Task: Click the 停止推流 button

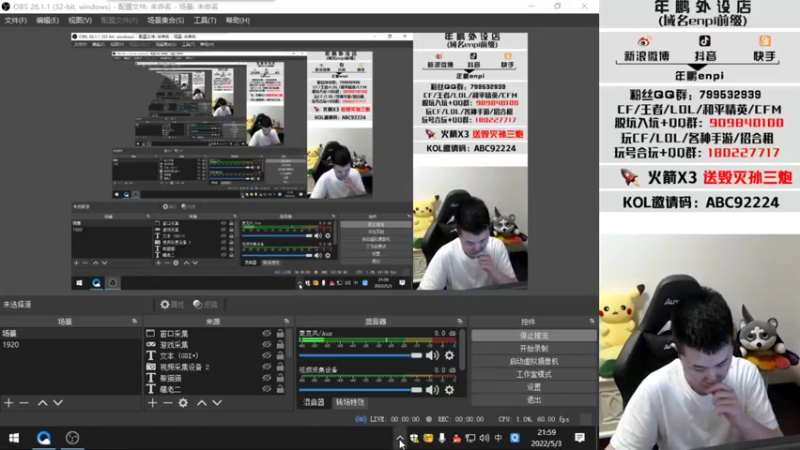Action: [534, 336]
